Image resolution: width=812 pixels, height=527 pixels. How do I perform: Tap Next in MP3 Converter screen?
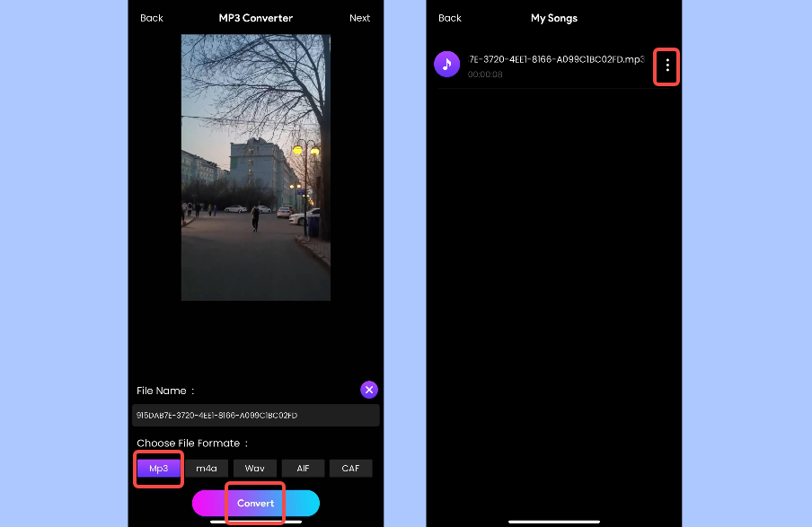pyautogui.click(x=359, y=18)
